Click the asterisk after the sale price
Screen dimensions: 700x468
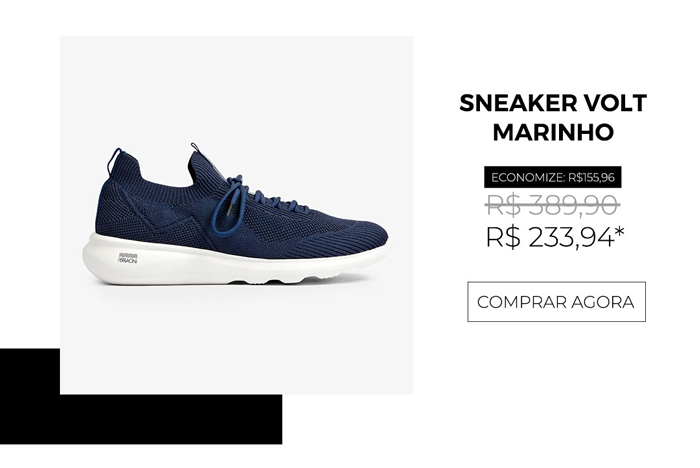click(619, 232)
